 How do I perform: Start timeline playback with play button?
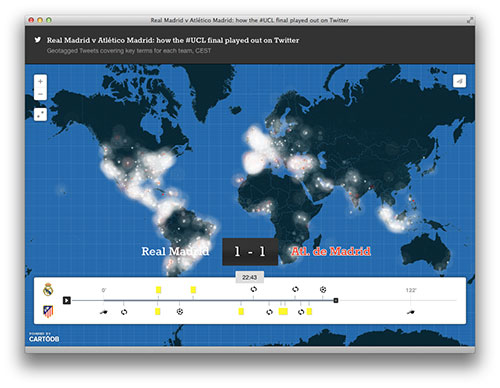pyautogui.click(x=67, y=300)
